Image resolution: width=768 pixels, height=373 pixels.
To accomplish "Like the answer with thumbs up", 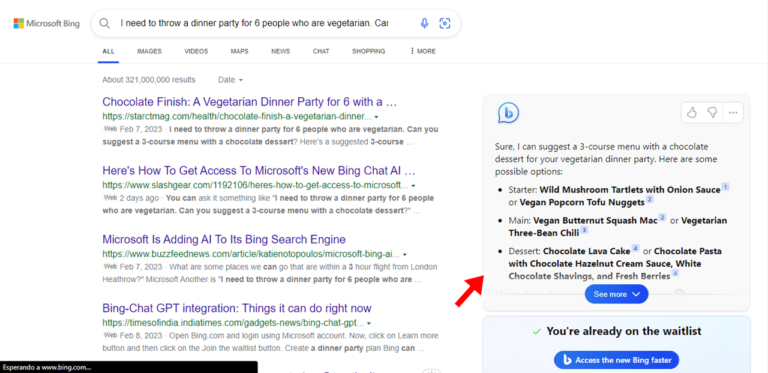I will [692, 113].
